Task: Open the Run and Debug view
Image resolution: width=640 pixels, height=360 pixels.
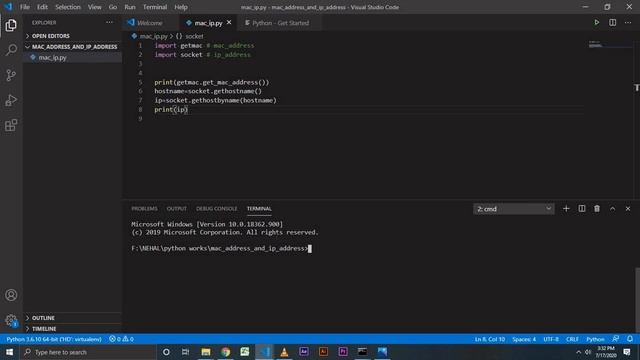Action: click(11, 100)
